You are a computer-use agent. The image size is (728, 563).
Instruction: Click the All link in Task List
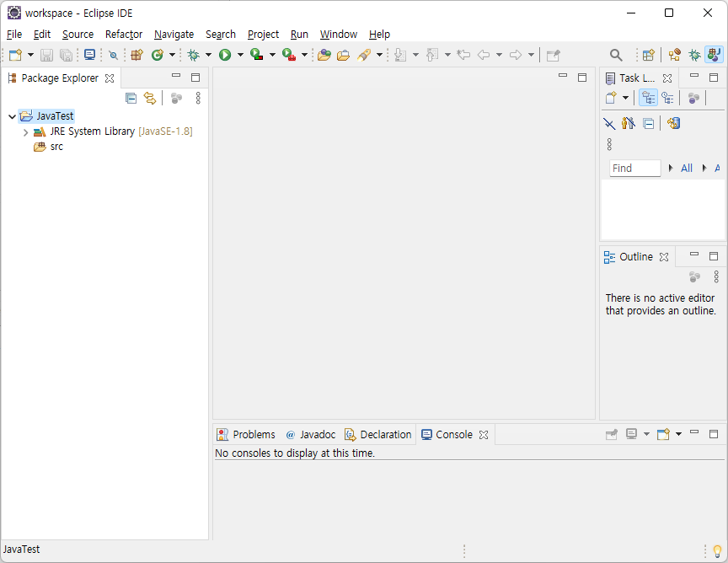point(686,169)
